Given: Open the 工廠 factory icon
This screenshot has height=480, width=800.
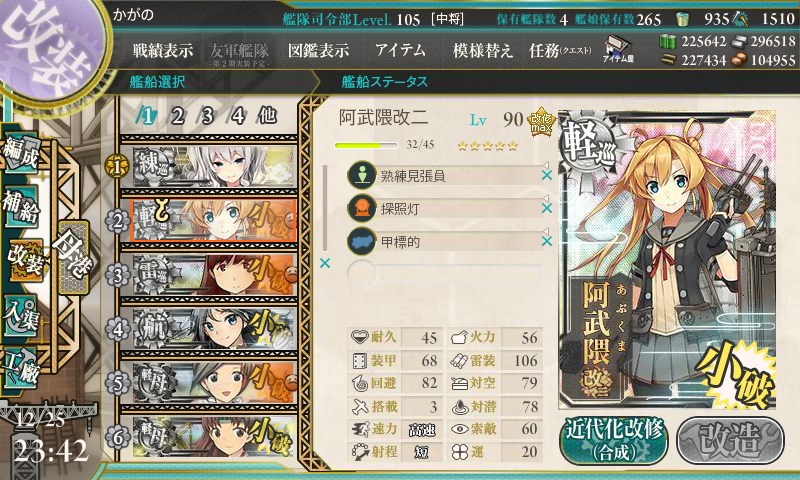Looking at the screenshot, I should (21, 368).
